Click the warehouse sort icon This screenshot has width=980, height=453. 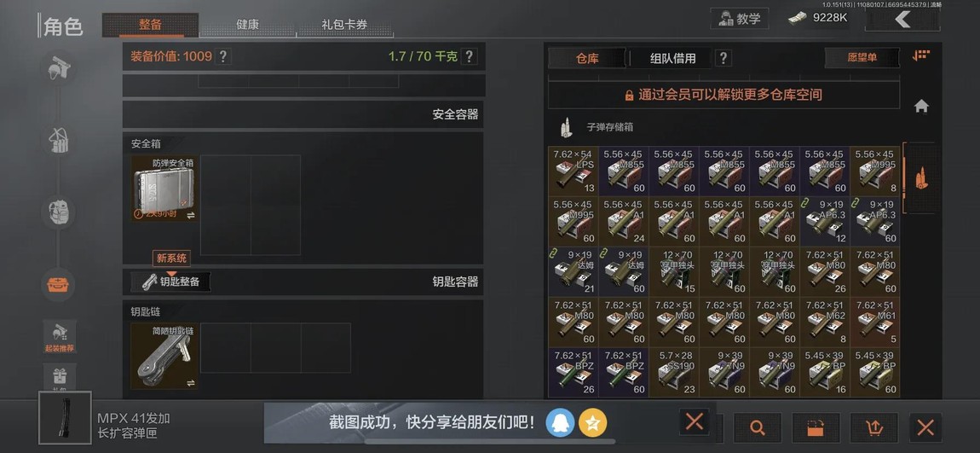click(x=920, y=55)
